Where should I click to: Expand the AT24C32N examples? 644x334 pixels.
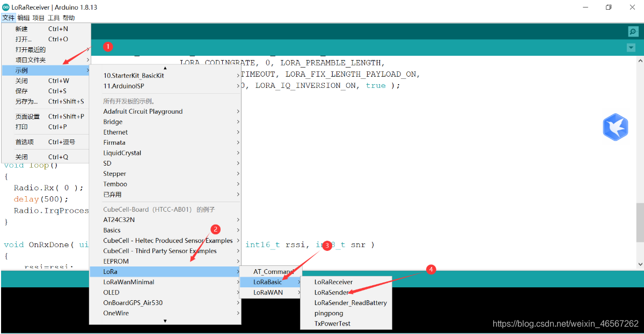[165, 220]
